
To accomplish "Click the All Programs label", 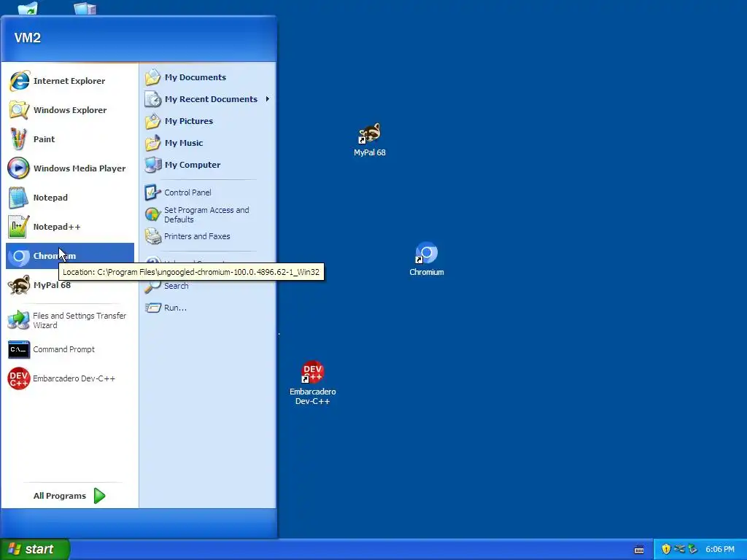I will click(60, 496).
